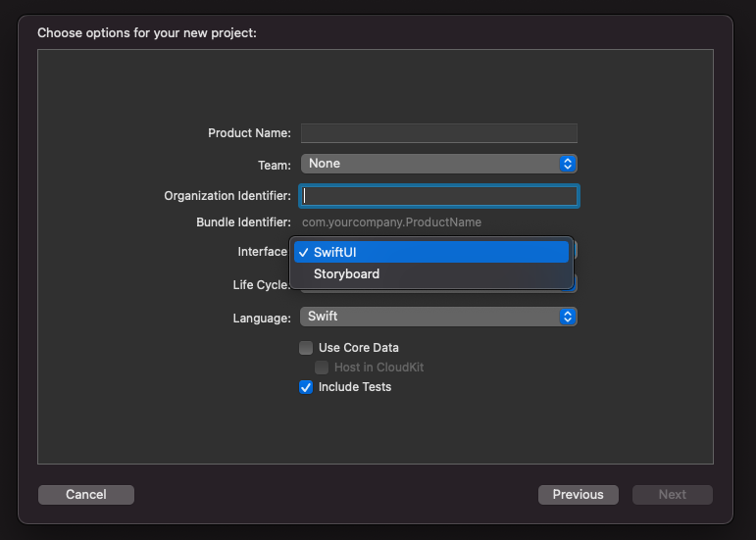This screenshot has width=756, height=540.
Task: Click the Include Tests blue checkmark box
Action: coord(306,387)
